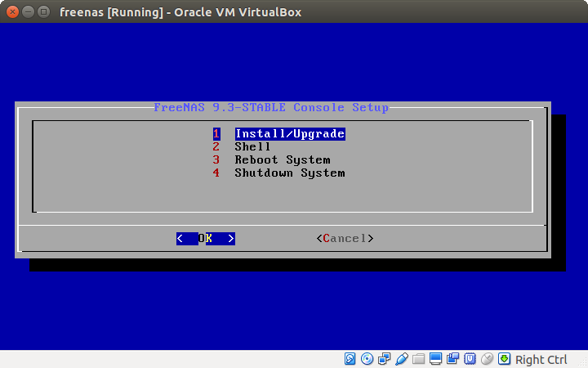This screenshot has width=588, height=368.
Task: Click the red number 3 hotkey
Action: 216,160
